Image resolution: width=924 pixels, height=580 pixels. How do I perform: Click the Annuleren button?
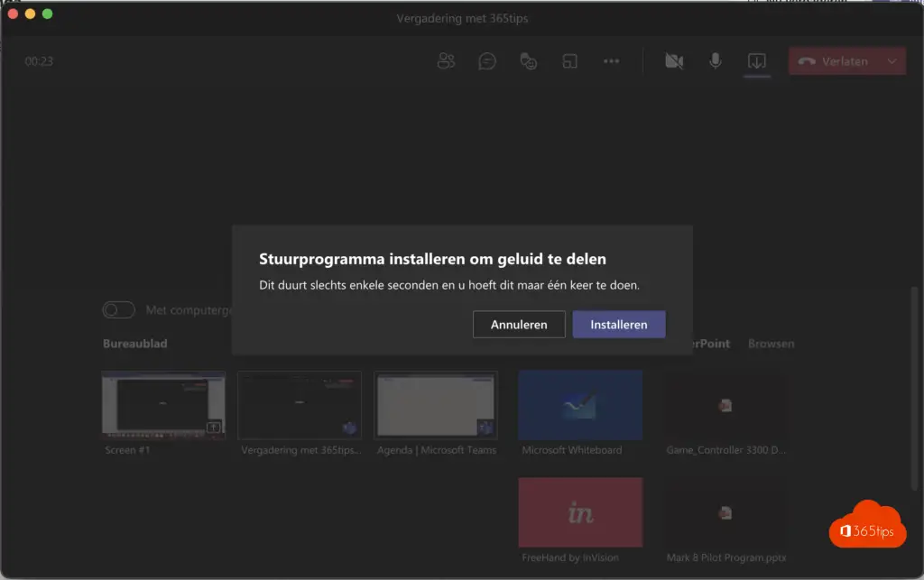point(519,325)
